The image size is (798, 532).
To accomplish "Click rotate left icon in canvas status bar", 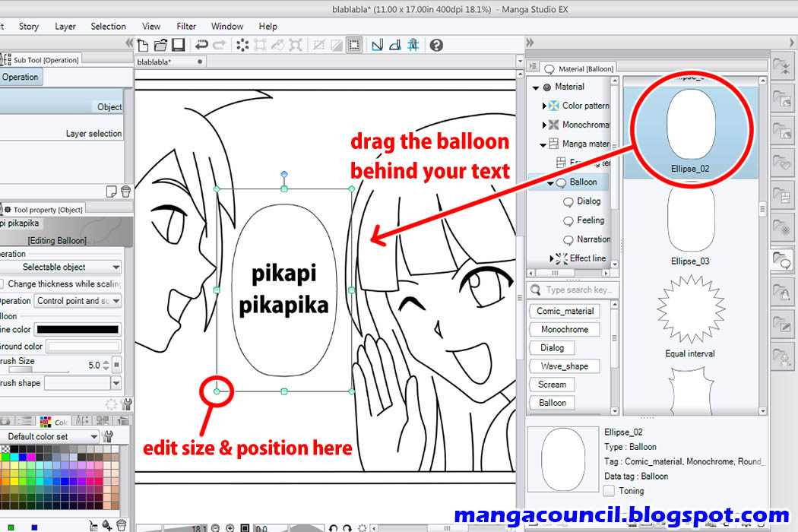I will coord(333,528).
